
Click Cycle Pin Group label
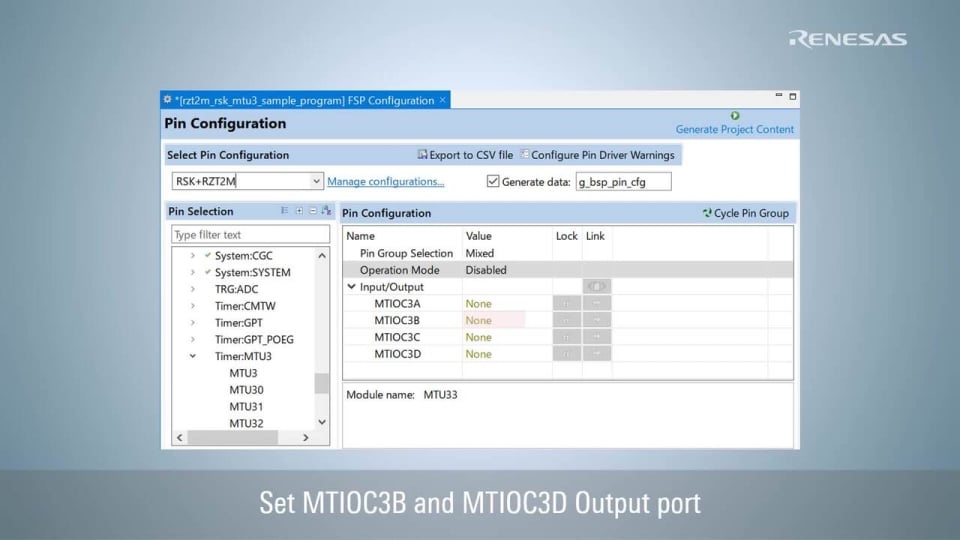pyautogui.click(x=751, y=213)
